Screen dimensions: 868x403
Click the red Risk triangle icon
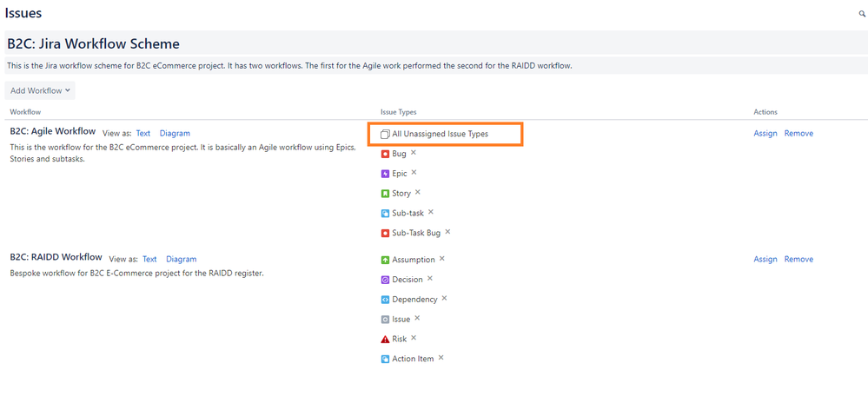click(x=385, y=339)
